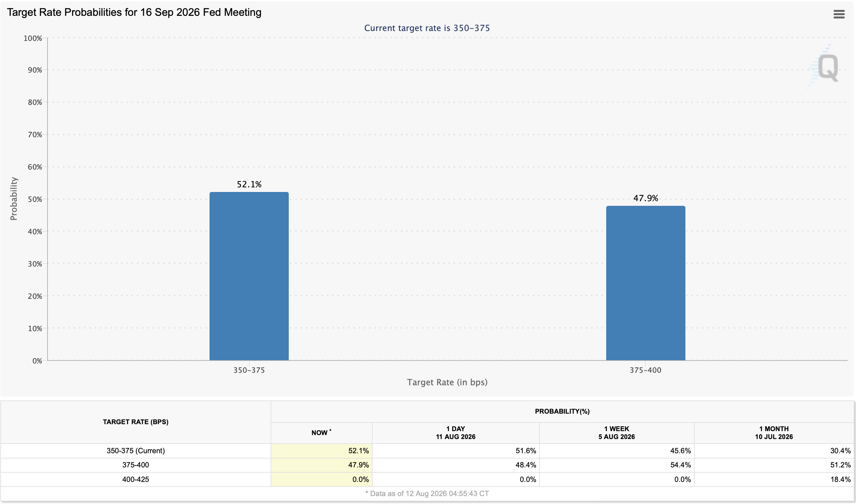The height and width of the screenshot is (504, 856).
Task: Click the vertical 'Probability' axis title
Action: click(x=14, y=199)
